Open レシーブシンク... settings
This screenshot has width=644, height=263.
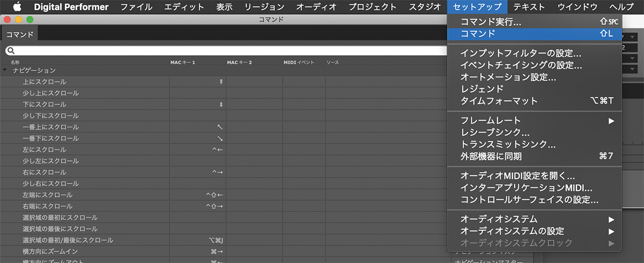535,133
